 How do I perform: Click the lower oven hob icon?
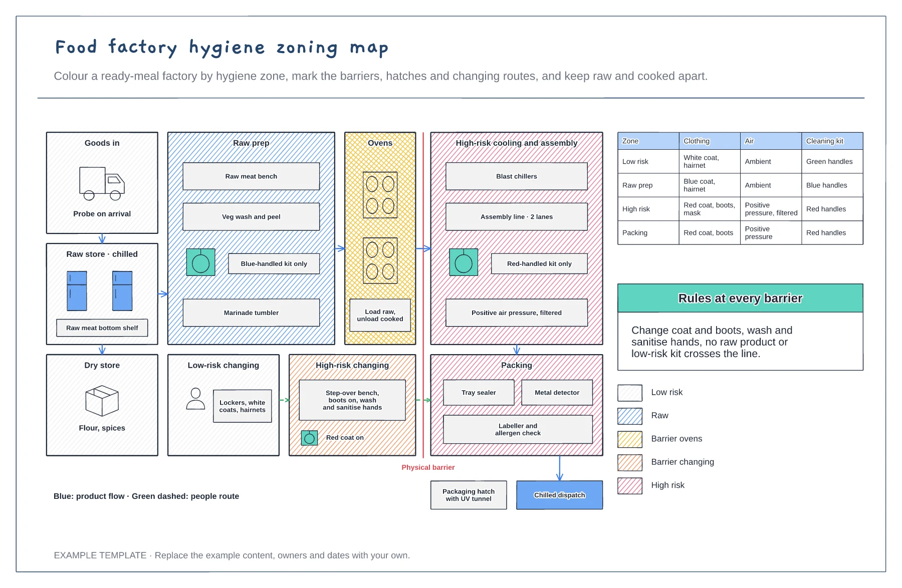click(x=380, y=260)
